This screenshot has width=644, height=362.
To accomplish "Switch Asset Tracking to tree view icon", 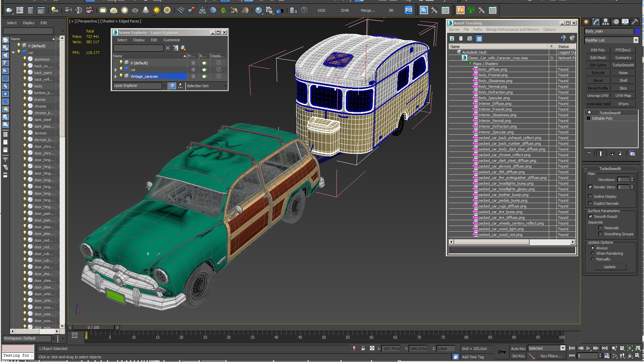I will point(470,39).
